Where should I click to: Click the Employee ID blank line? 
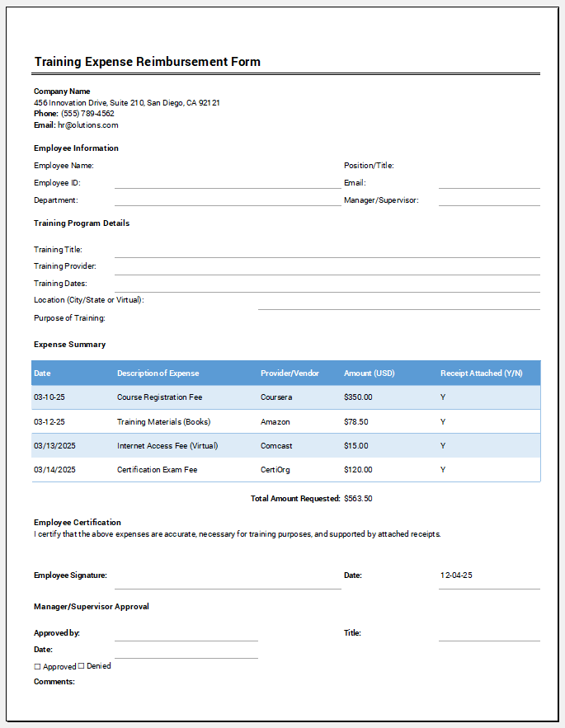pyautogui.click(x=228, y=183)
